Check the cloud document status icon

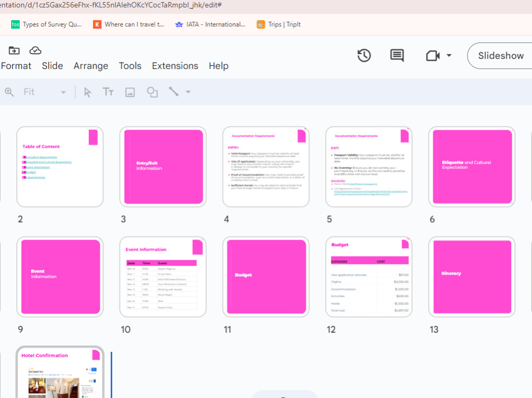click(x=35, y=50)
